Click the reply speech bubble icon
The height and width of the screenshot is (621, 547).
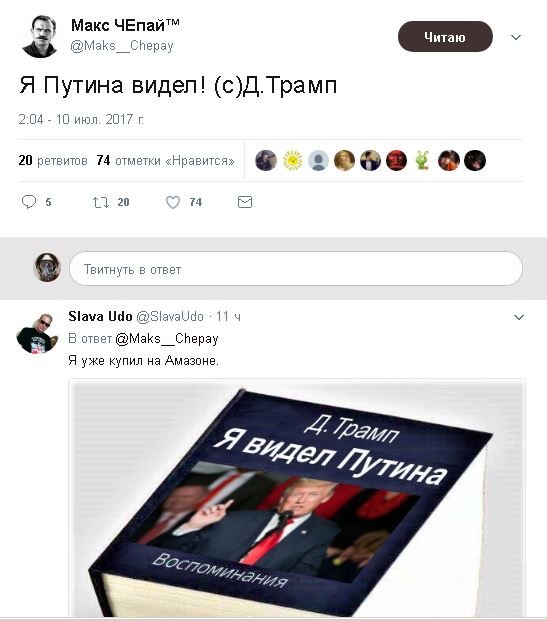[29, 202]
